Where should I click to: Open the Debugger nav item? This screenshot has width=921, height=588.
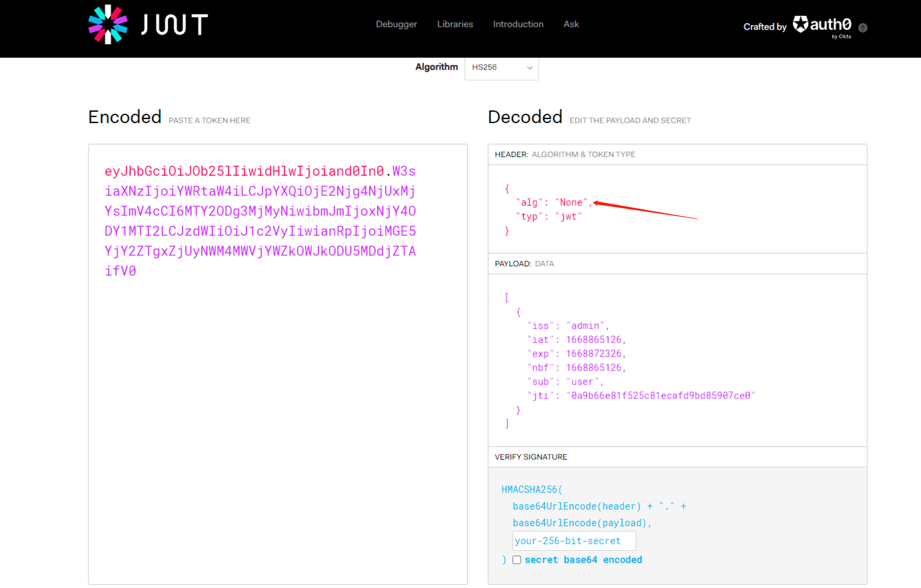(396, 24)
